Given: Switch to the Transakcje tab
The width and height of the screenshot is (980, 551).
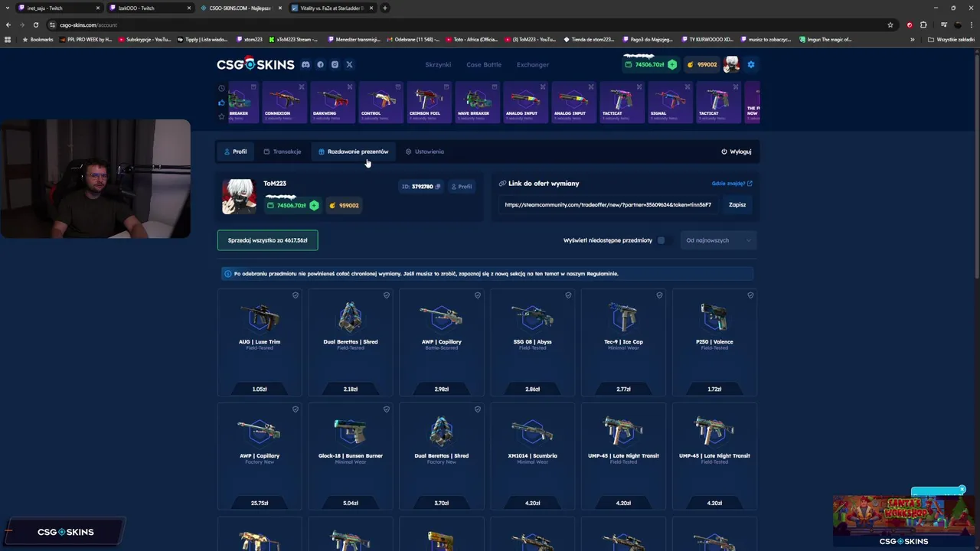Looking at the screenshot, I should pos(283,152).
